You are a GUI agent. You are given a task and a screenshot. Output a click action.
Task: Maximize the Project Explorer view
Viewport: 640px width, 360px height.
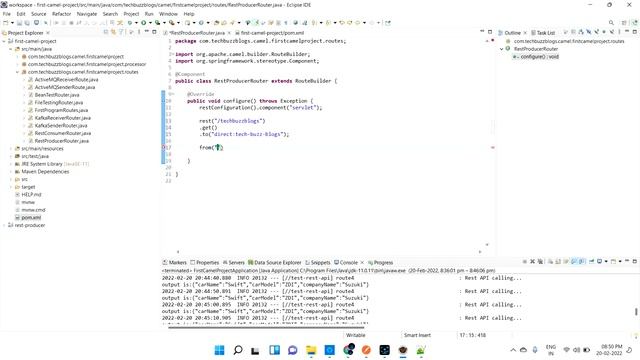coord(154,32)
